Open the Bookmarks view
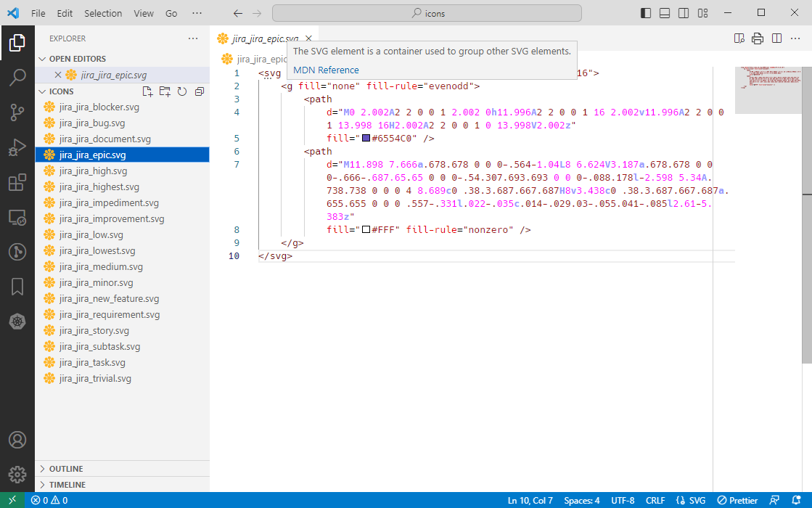This screenshot has width=812, height=508. pos(17,287)
